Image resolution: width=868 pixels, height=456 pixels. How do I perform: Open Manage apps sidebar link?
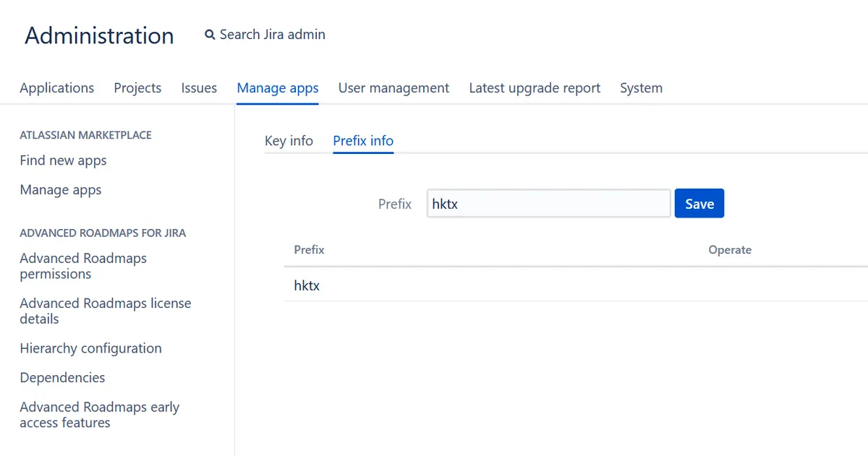click(61, 190)
